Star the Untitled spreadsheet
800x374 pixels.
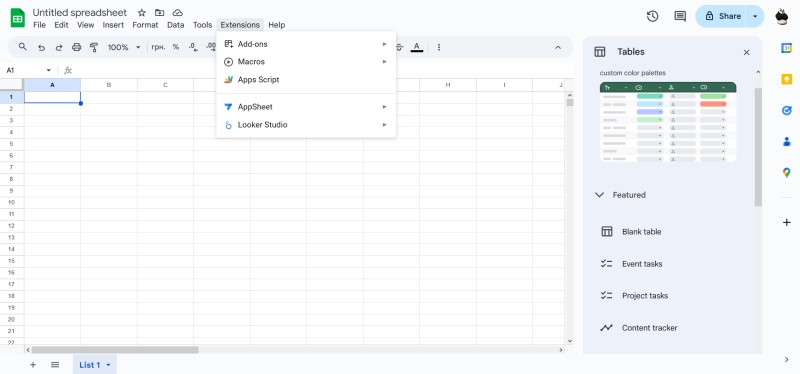point(142,13)
